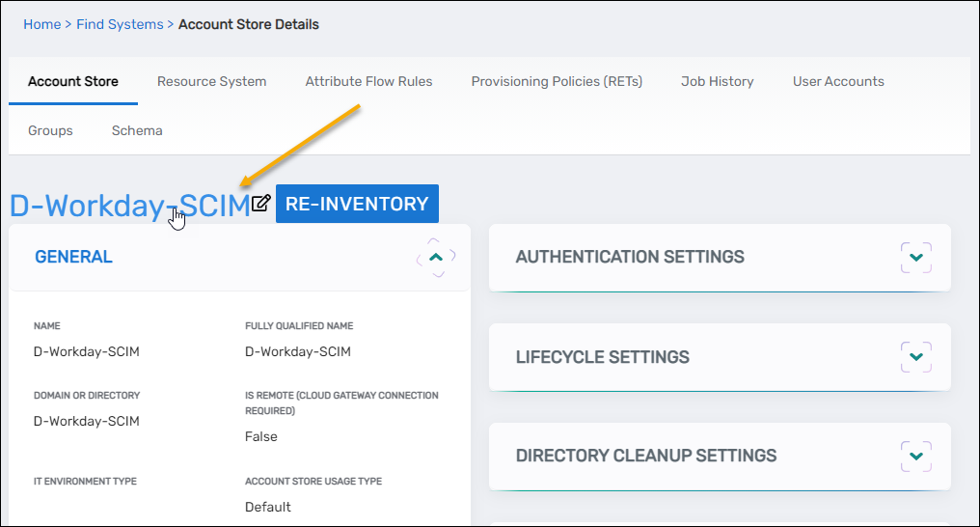Switch to the User Accounts tab

click(838, 81)
